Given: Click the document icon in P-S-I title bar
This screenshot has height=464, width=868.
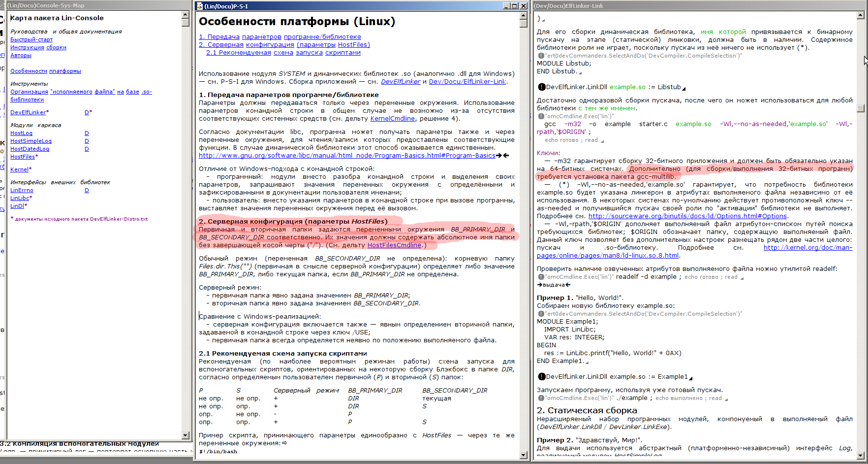Looking at the screenshot, I should 200,6.
